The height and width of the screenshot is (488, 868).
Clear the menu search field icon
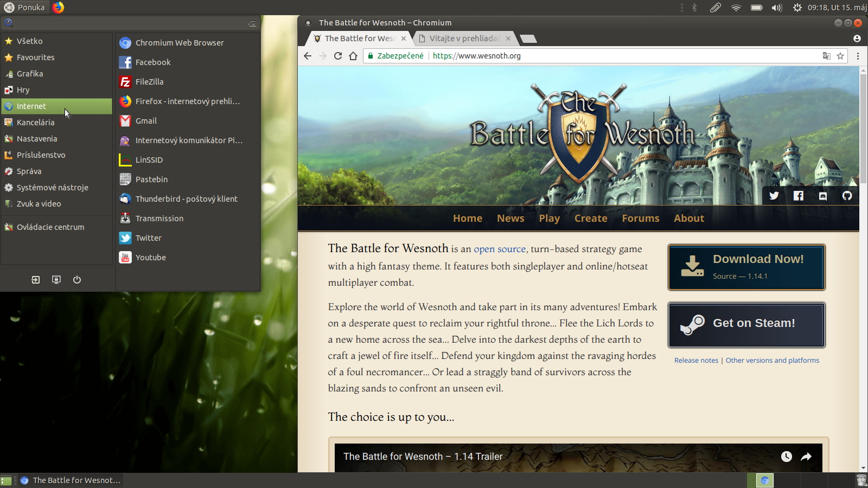[x=252, y=23]
